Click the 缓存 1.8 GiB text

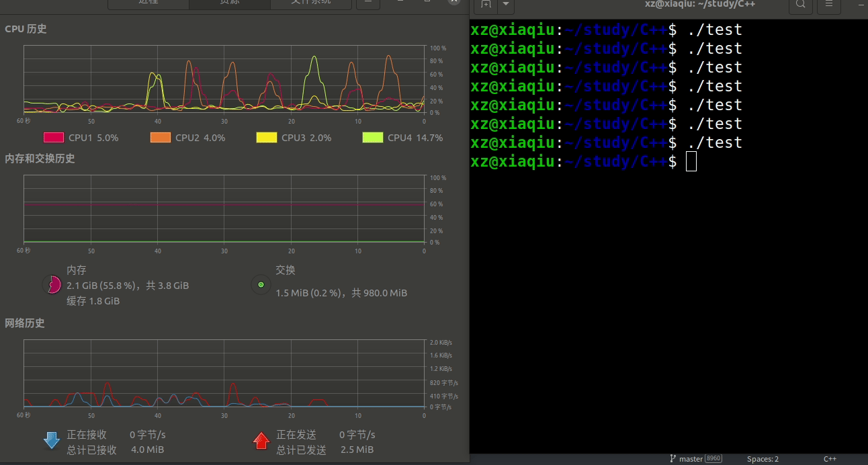click(x=93, y=301)
